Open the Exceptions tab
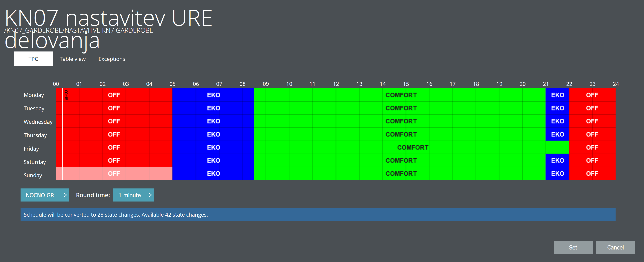This screenshot has width=644, height=262. click(112, 59)
